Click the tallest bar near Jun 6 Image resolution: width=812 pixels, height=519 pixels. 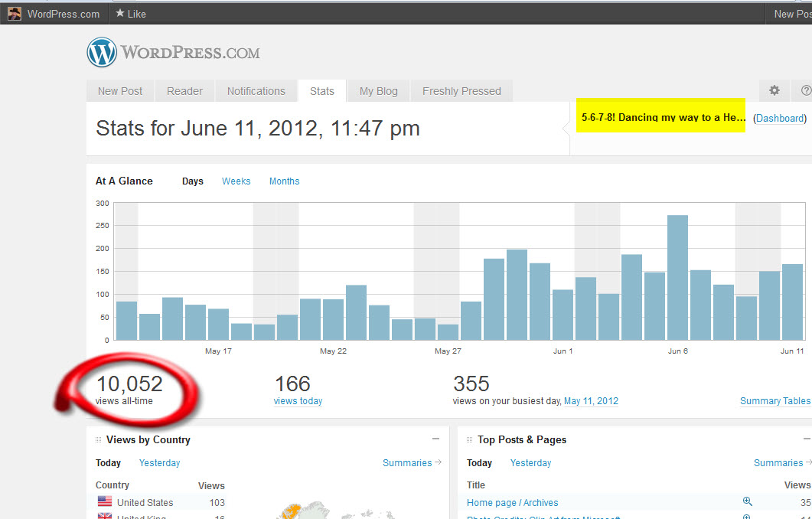677,277
